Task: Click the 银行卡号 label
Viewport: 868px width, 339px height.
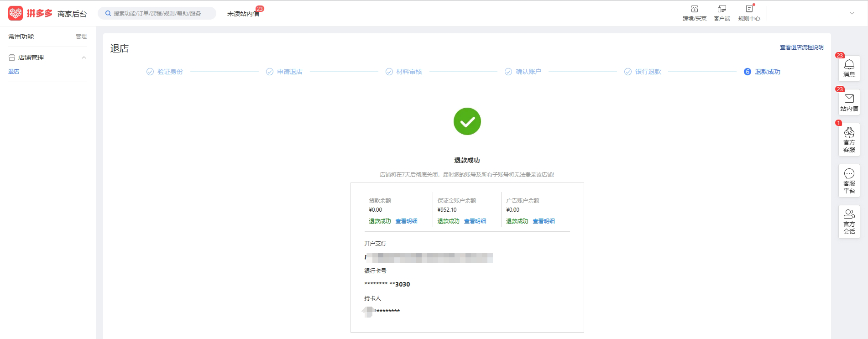Action: click(x=375, y=271)
